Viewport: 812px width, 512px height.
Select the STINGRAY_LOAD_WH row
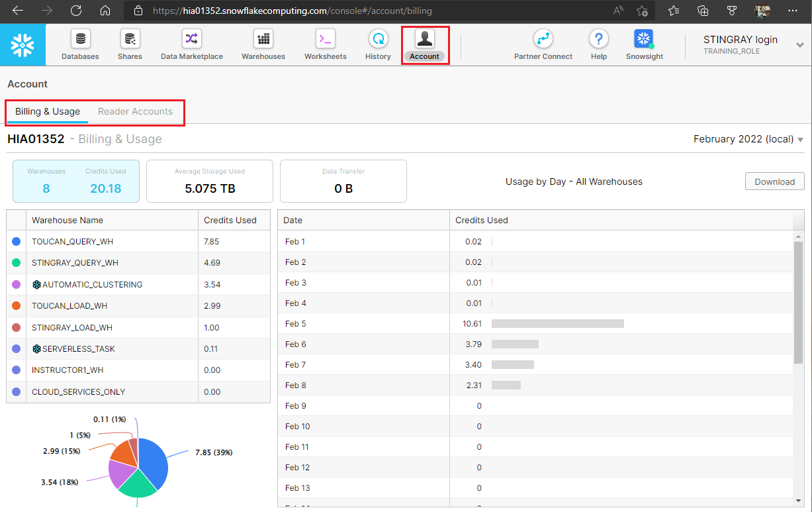coord(138,327)
